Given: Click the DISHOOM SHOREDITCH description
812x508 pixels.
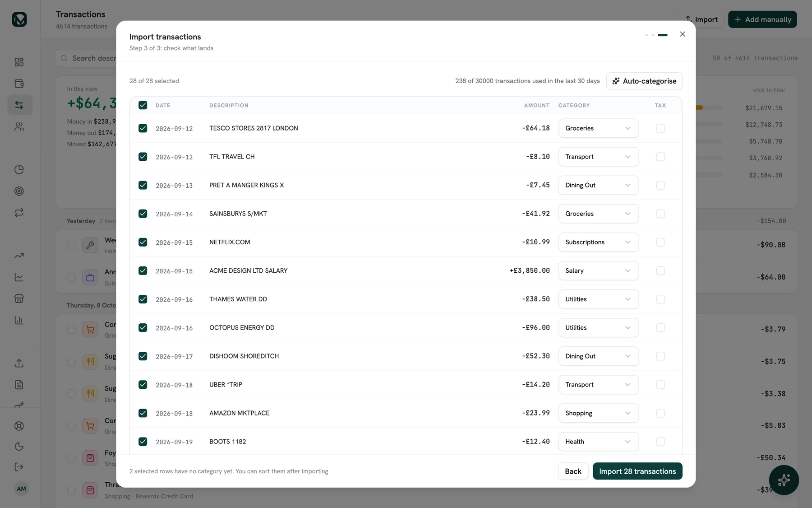Looking at the screenshot, I should point(244,356).
